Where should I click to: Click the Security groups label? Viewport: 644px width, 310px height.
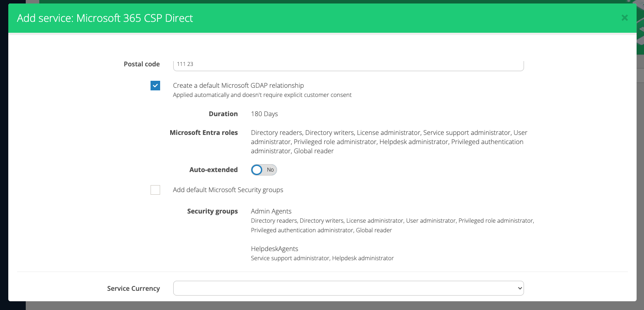click(x=212, y=211)
